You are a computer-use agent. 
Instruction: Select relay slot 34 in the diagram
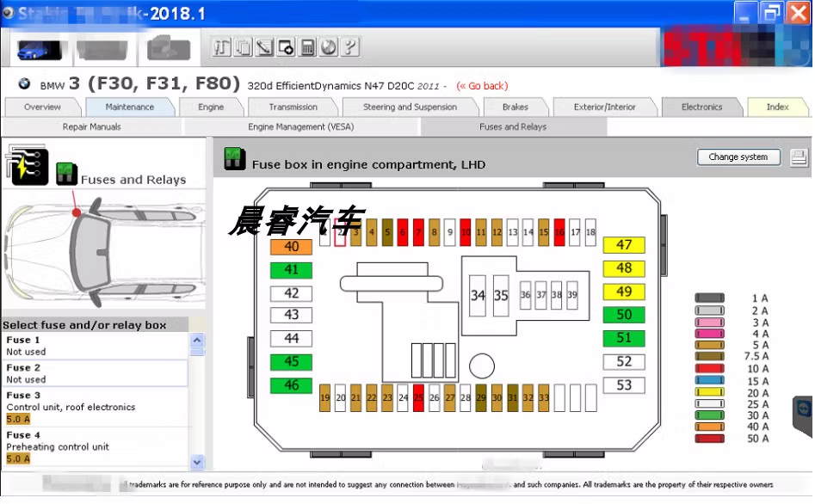coord(478,296)
